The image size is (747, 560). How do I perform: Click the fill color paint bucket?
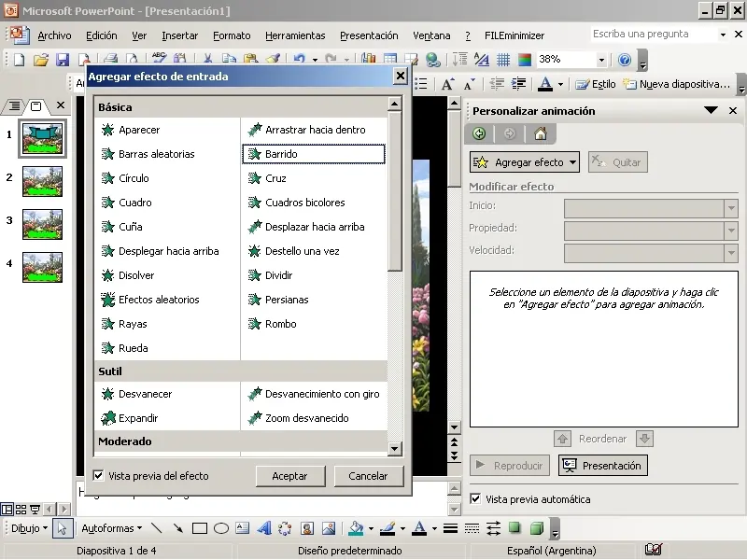pos(355,528)
